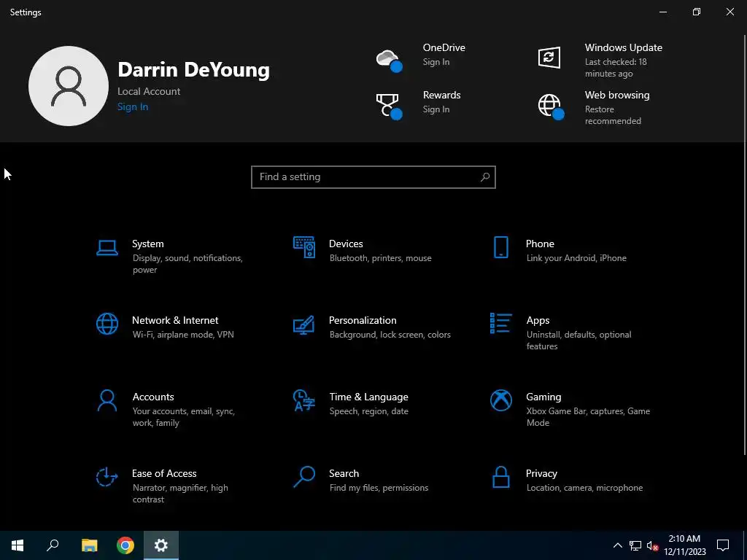747x560 pixels.
Task: Click the magnifier icon in Find a setting
Action: [x=485, y=177]
